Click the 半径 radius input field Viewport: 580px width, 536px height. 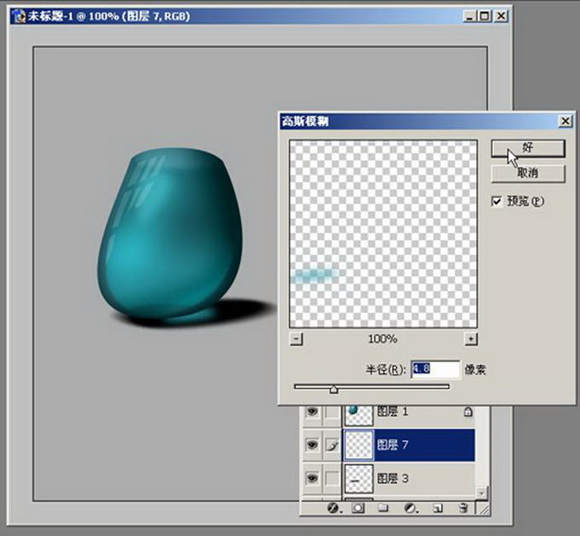coord(435,369)
